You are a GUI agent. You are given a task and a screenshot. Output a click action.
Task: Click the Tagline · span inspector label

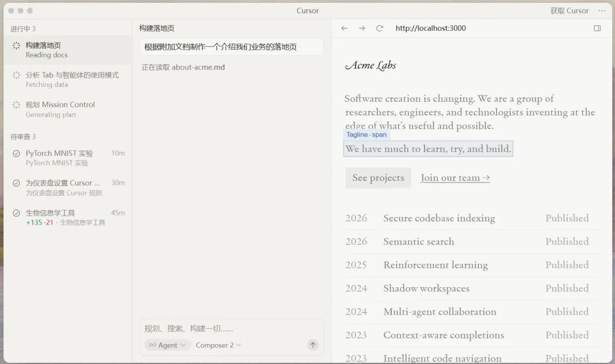[x=366, y=134]
